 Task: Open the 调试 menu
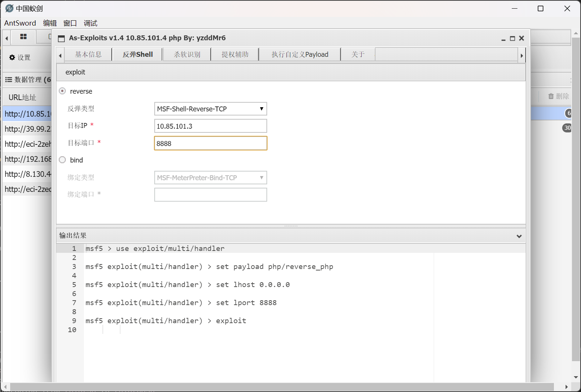(x=90, y=23)
